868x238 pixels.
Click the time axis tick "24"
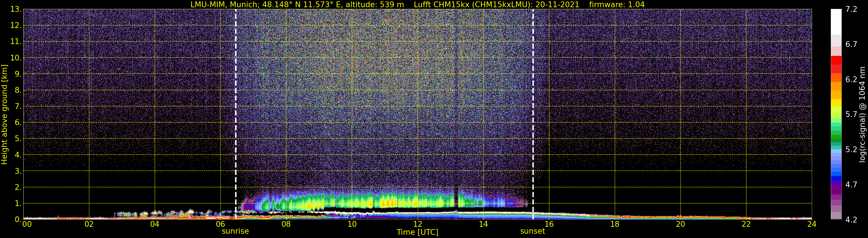click(812, 224)
